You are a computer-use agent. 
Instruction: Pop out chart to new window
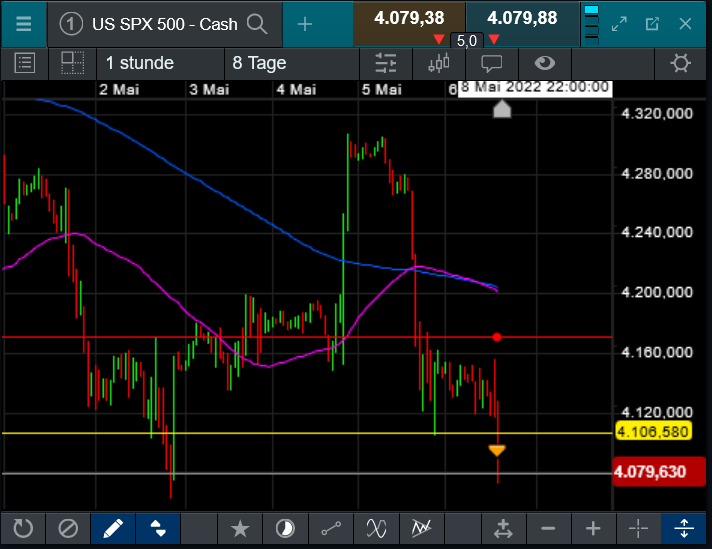click(x=653, y=24)
